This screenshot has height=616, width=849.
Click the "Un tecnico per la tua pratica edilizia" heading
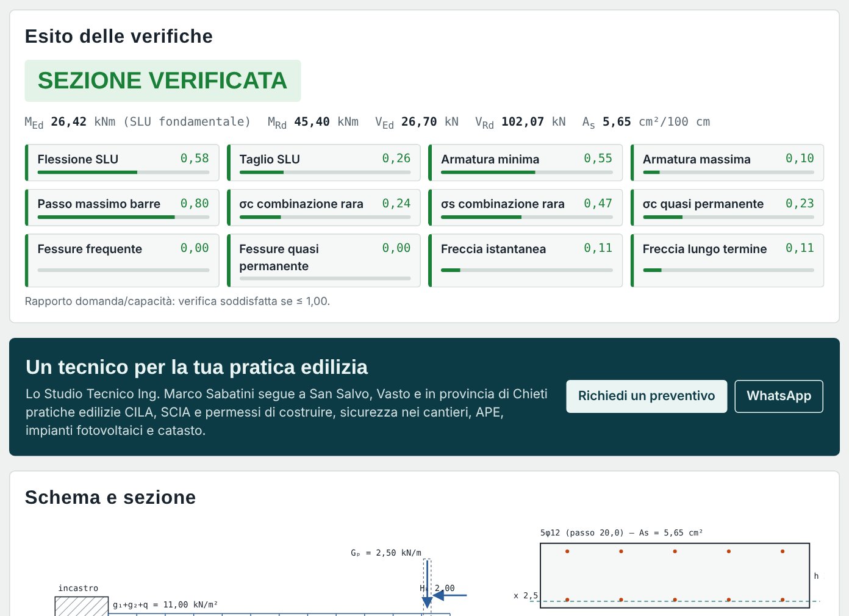pos(197,367)
